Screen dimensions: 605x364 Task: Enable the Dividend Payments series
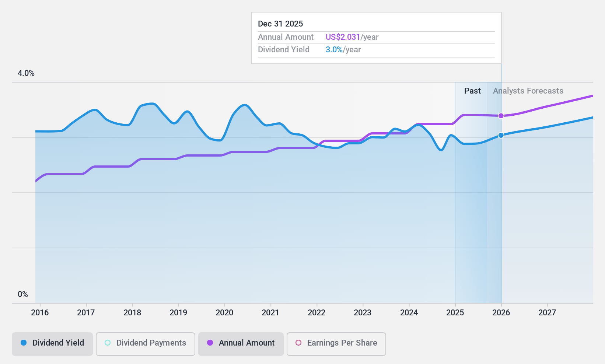click(146, 344)
